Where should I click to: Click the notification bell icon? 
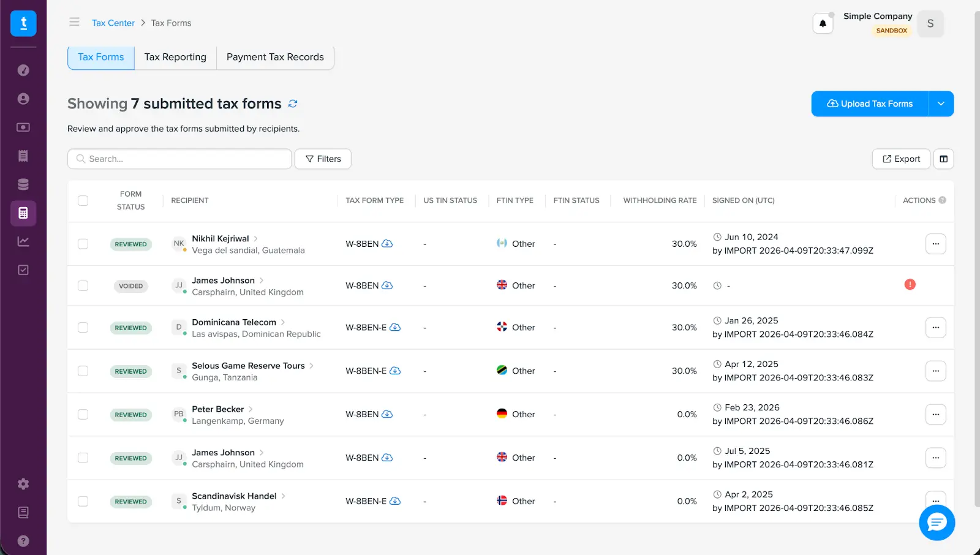[823, 23]
